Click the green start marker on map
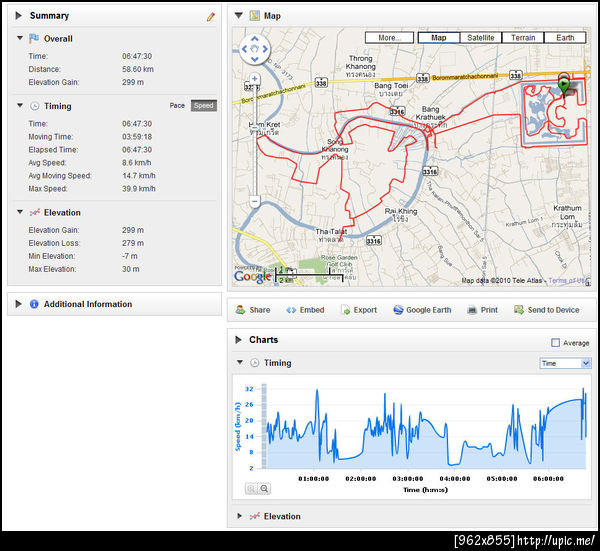This screenshot has height=551, width=600. (x=563, y=86)
